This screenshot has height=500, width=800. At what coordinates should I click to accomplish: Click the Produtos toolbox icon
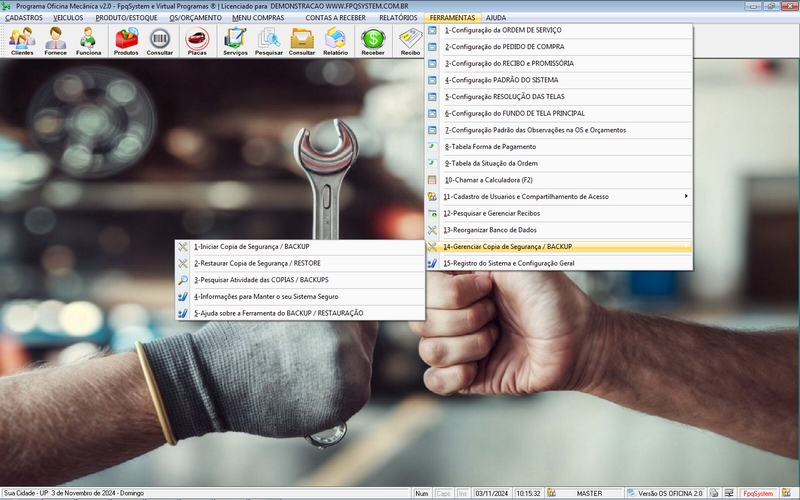(x=127, y=41)
